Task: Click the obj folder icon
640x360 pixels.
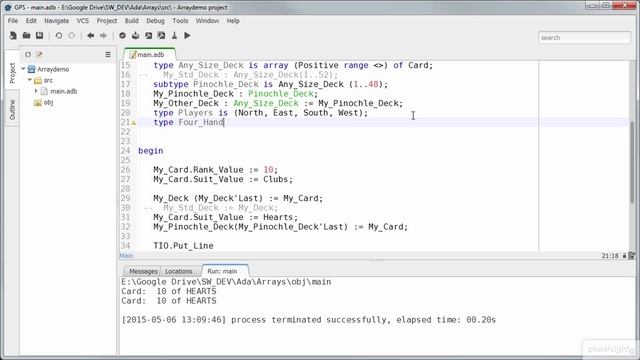Action: click(38, 102)
